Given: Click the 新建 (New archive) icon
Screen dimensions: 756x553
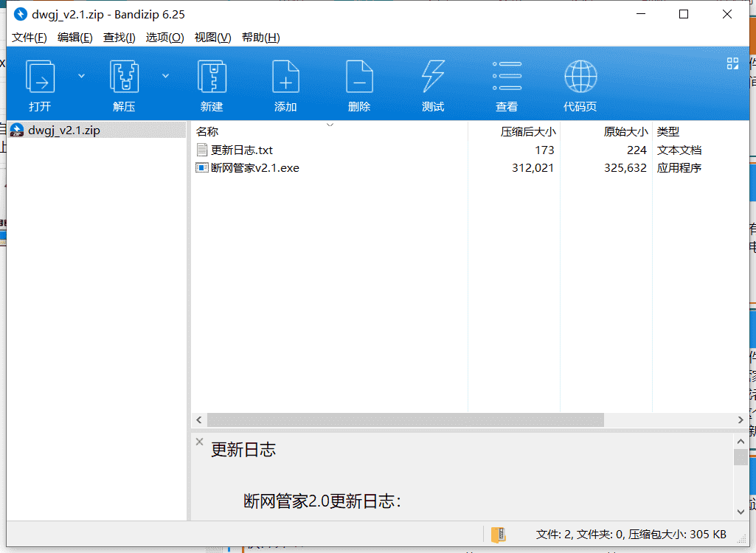Looking at the screenshot, I should 212,77.
